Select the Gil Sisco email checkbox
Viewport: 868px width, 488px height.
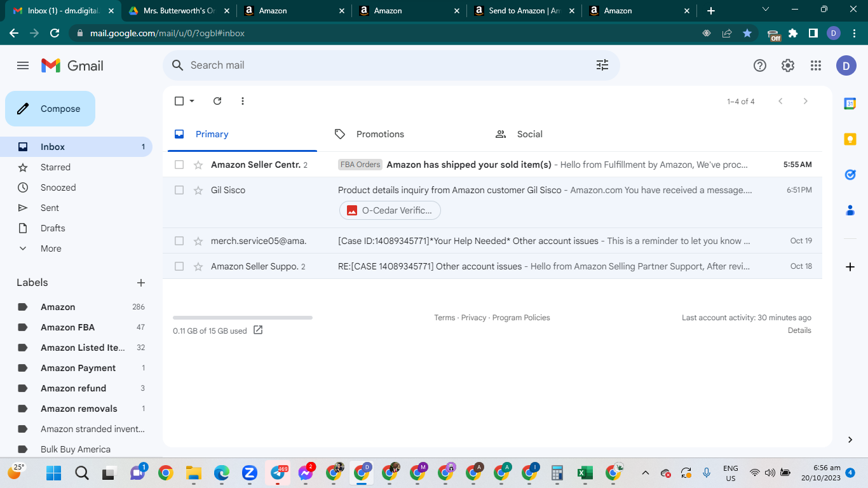(x=179, y=190)
